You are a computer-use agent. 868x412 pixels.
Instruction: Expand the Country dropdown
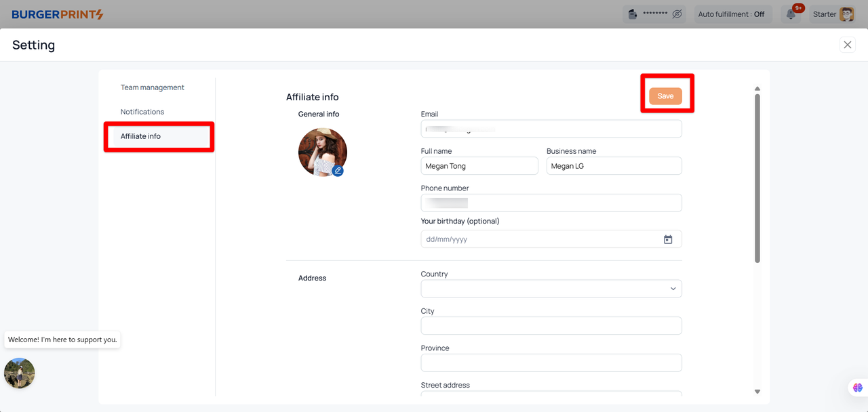coord(551,289)
